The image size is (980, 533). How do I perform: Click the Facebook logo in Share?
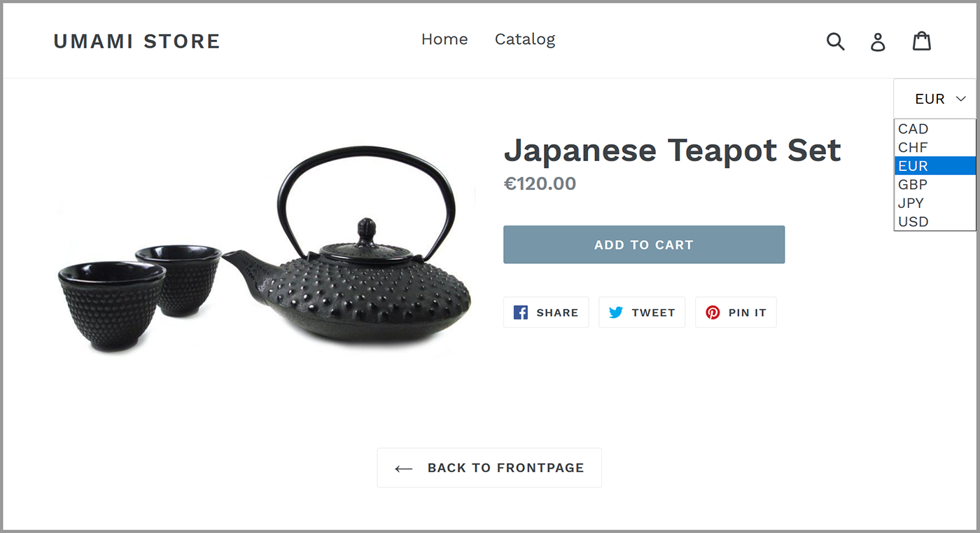coord(521,312)
